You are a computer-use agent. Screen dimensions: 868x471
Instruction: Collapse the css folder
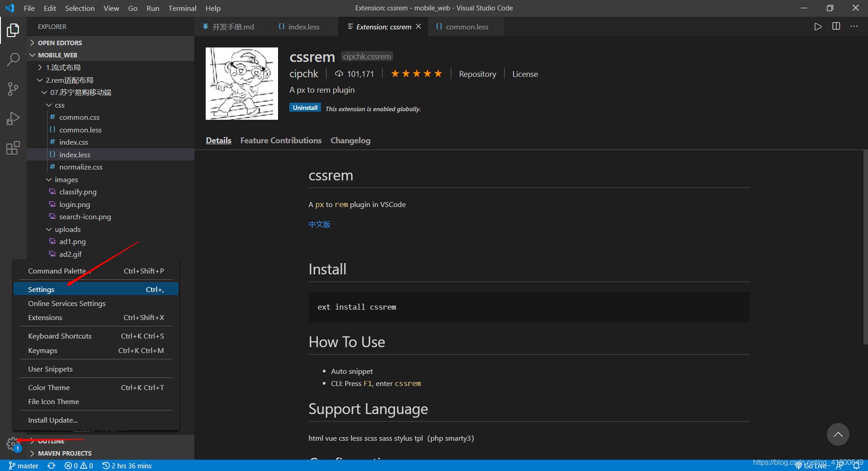coord(111,105)
